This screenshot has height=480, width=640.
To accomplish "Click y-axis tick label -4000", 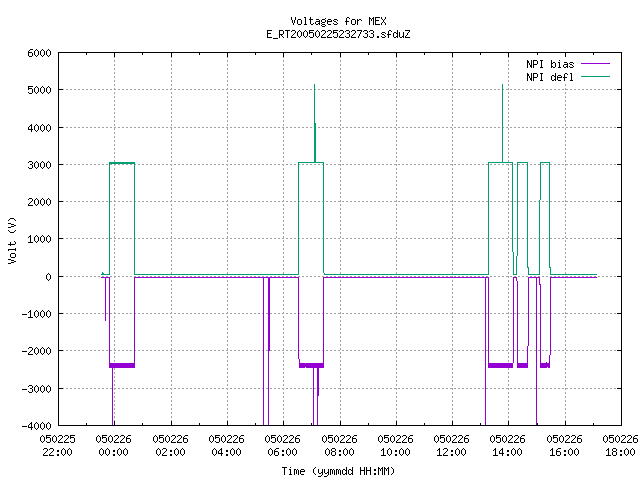I will click(x=36, y=426).
